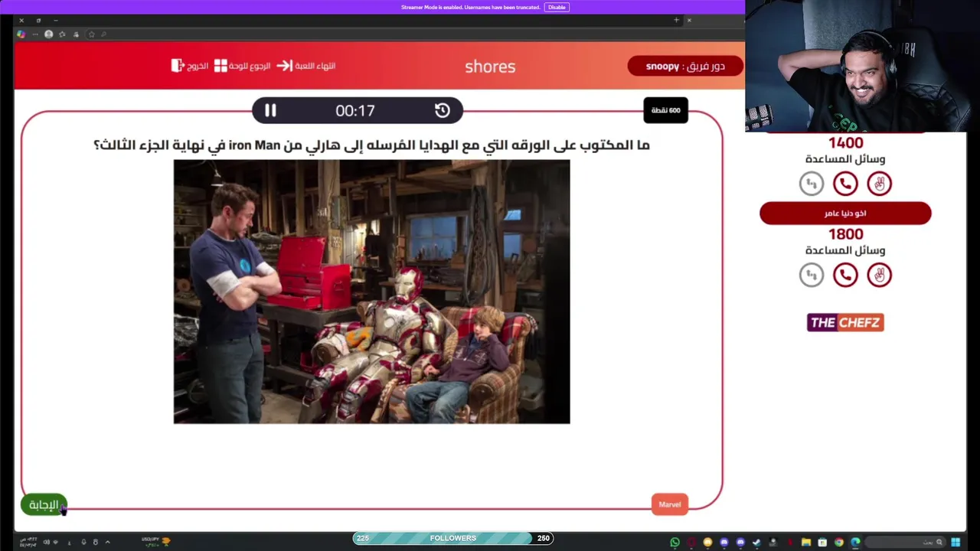Screen dimensions: 980x551
Task: Open the browser profile avatar icon
Action: [x=48, y=34]
